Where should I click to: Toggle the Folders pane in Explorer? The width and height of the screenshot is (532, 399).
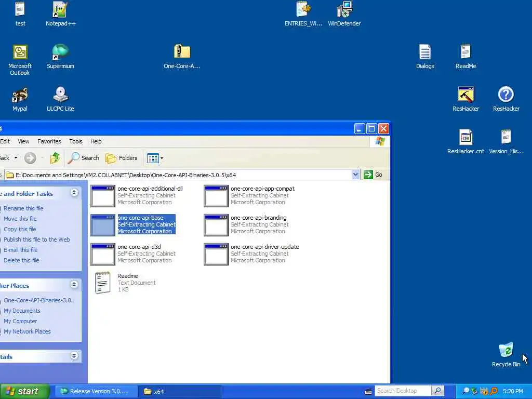(x=122, y=158)
